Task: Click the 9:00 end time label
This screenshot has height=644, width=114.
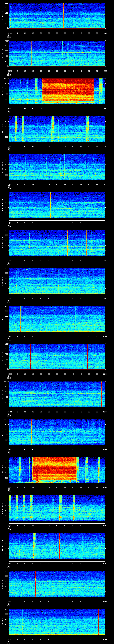Action: click(x=105, y=298)
